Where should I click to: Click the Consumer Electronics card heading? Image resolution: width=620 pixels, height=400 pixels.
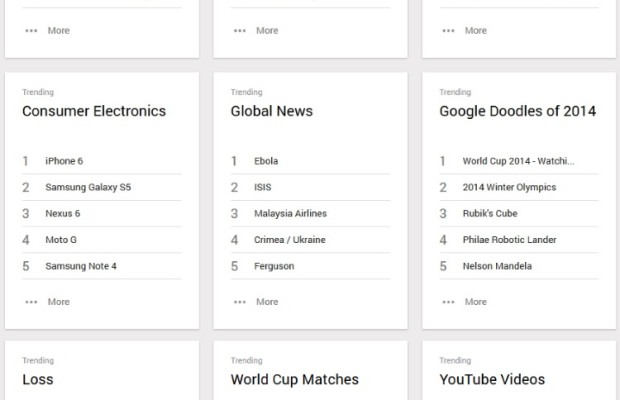(x=94, y=111)
